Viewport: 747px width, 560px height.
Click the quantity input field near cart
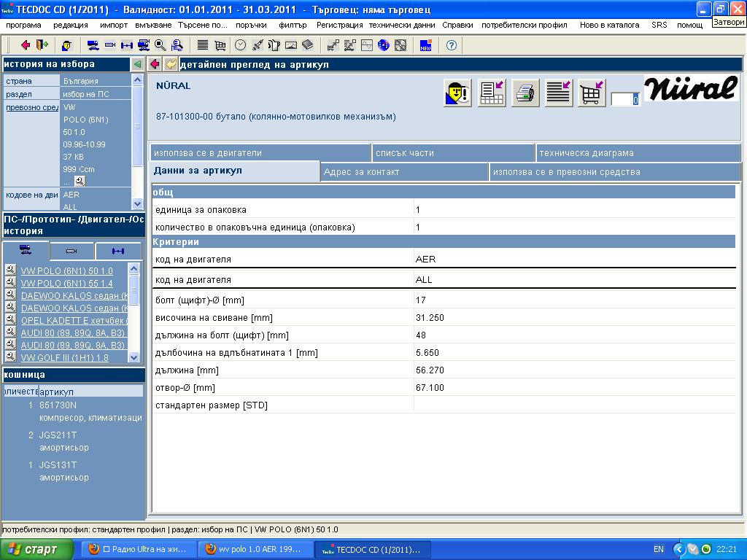pos(624,99)
